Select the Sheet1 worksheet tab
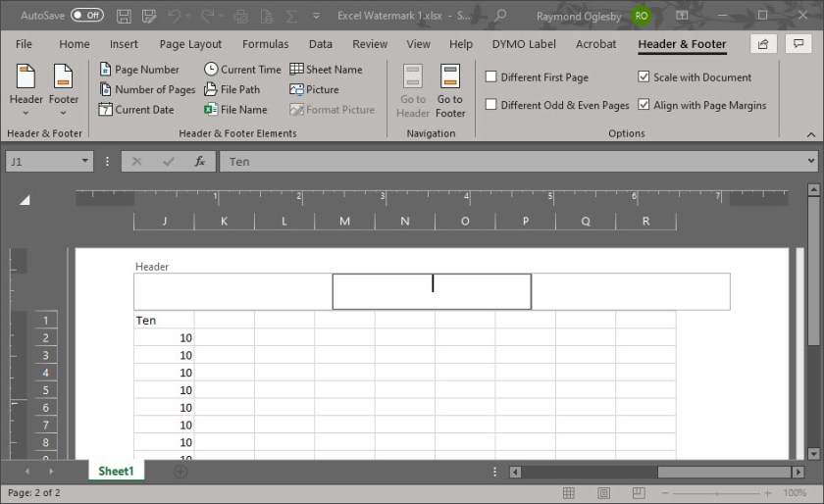Viewport: 824px width, 504px height. coord(116,472)
